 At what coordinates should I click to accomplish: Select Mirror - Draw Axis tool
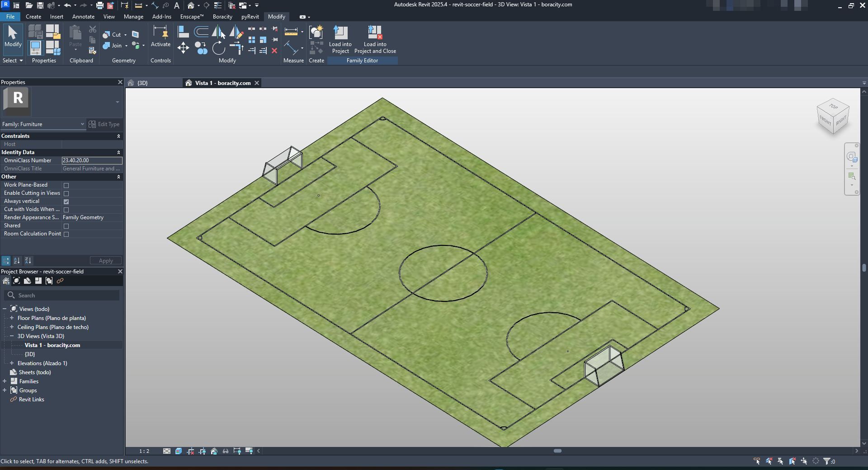point(236,32)
